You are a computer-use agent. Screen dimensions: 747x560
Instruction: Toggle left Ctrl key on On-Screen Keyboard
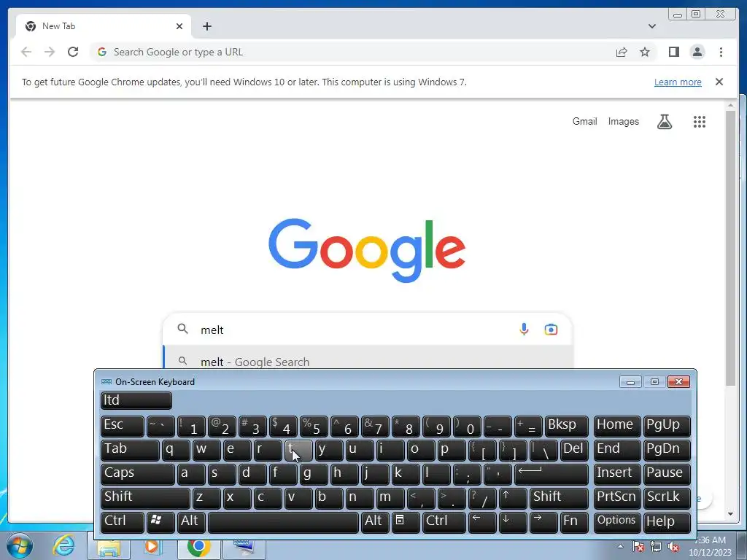click(123, 522)
